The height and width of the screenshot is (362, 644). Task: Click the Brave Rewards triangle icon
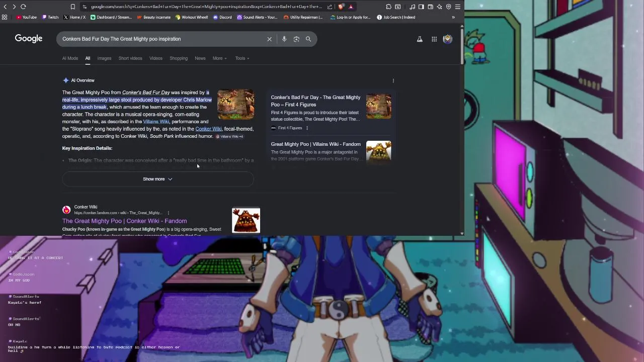[x=351, y=7]
